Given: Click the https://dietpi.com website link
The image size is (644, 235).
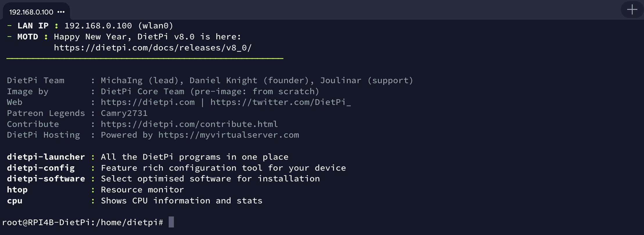Looking at the screenshot, I should [x=148, y=102].
